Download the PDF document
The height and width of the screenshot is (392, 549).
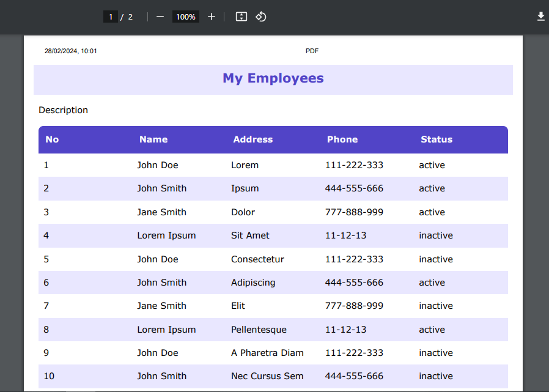click(x=540, y=17)
